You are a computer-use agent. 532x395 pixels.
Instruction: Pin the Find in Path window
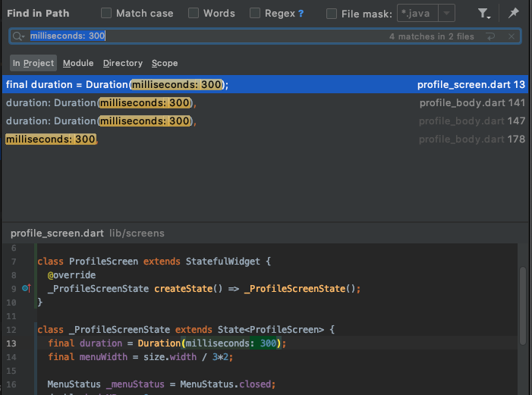click(513, 13)
